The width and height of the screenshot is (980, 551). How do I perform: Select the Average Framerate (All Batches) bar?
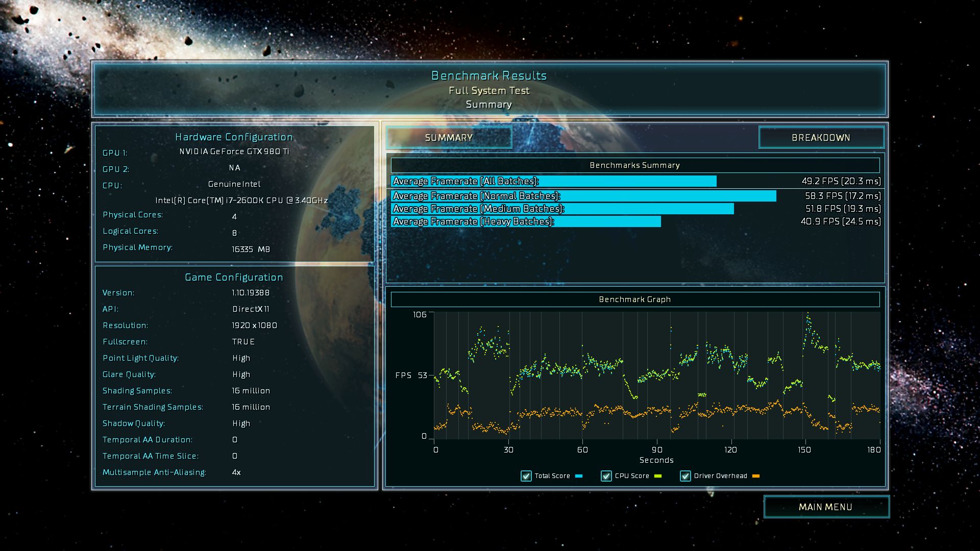tap(554, 181)
